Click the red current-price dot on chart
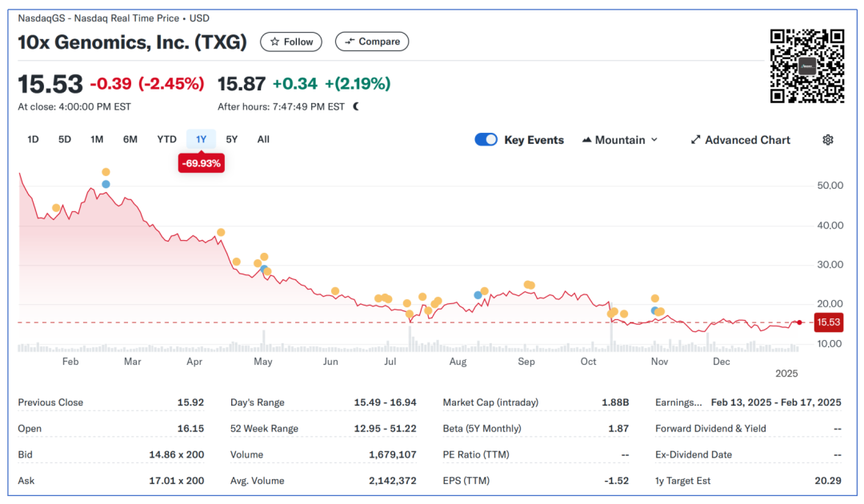This screenshot has width=864, height=504. [799, 322]
